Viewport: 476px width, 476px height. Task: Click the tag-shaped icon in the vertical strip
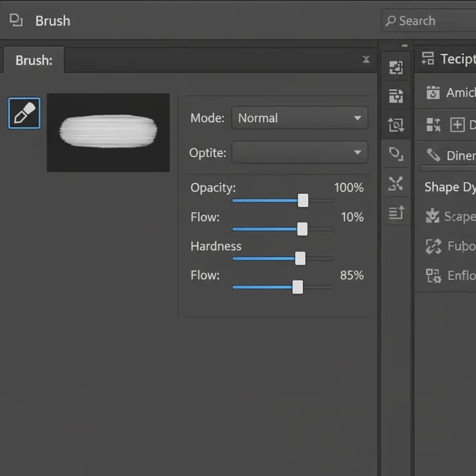(x=396, y=153)
